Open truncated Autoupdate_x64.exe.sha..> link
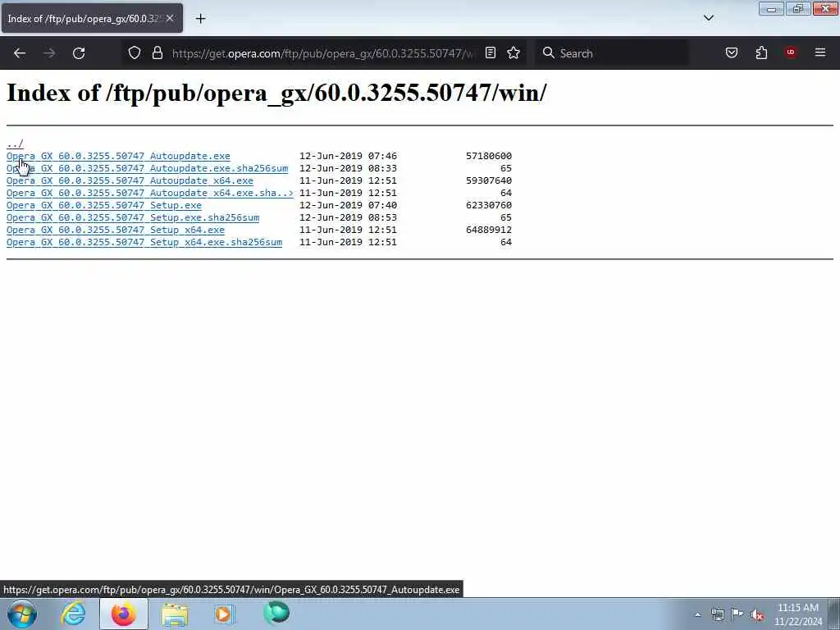Image resolution: width=840 pixels, height=630 pixels. [x=150, y=193]
